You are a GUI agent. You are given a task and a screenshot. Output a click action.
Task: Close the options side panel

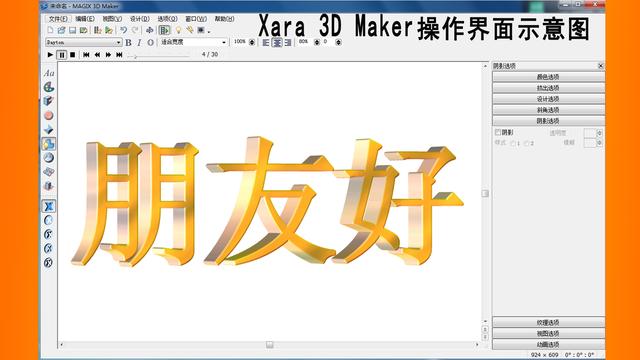(x=600, y=66)
